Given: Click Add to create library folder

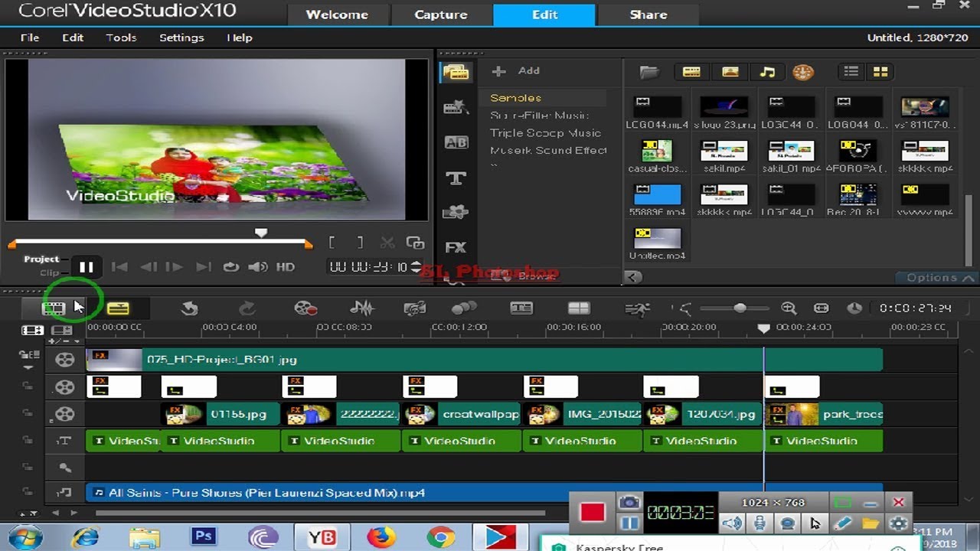Looking at the screenshot, I should [x=516, y=71].
